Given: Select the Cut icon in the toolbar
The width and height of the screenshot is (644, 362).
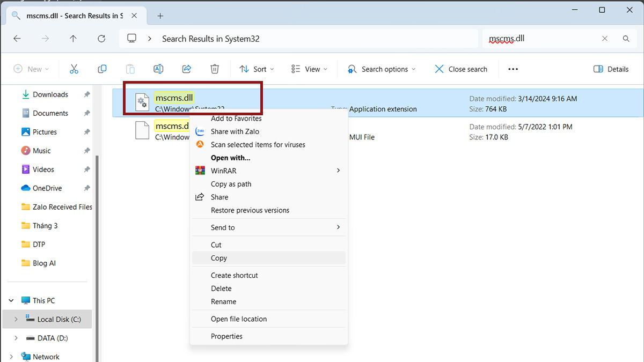Looking at the screenshot, I should [x=74, y=69].
